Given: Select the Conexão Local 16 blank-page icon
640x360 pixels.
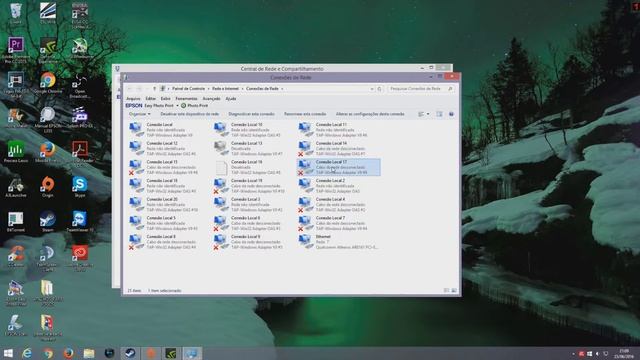Looking at the screenshot, I should pos(221,167).
